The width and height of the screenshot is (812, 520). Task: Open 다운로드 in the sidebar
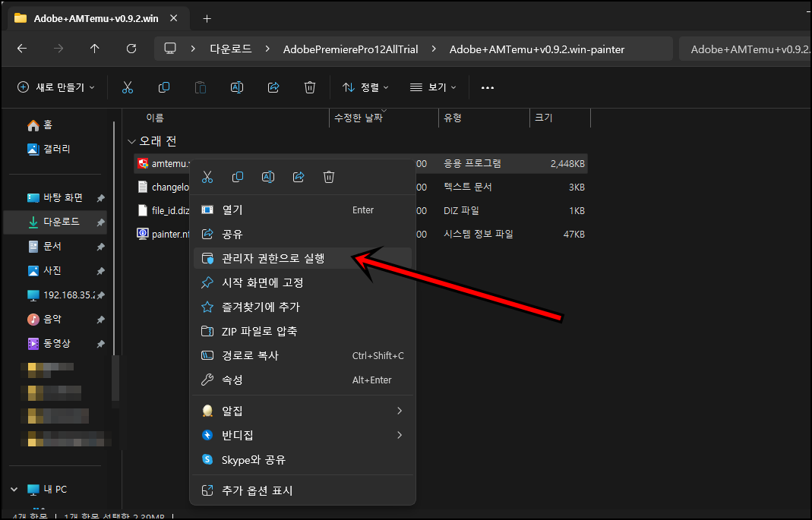tap(55, 222)
